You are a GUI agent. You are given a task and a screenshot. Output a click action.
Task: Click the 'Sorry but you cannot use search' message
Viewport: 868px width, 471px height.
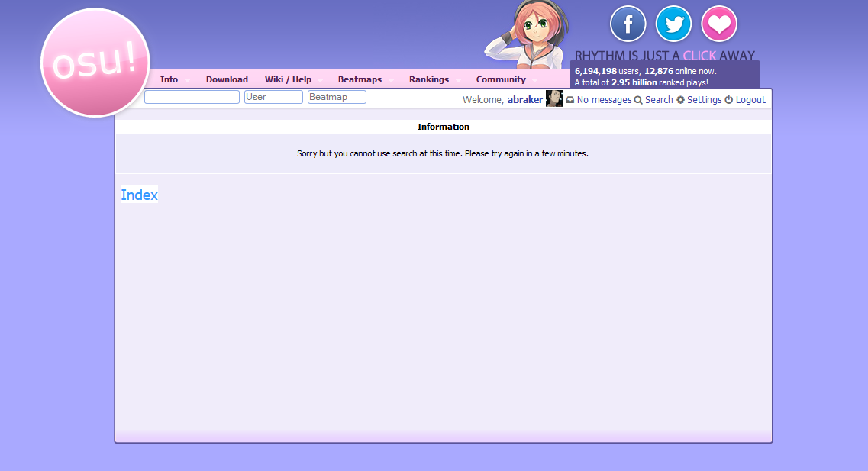[442, 153]
